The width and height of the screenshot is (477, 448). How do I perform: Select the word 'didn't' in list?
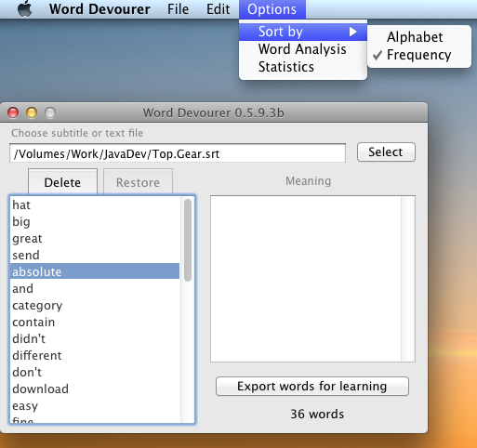[95, 339]
